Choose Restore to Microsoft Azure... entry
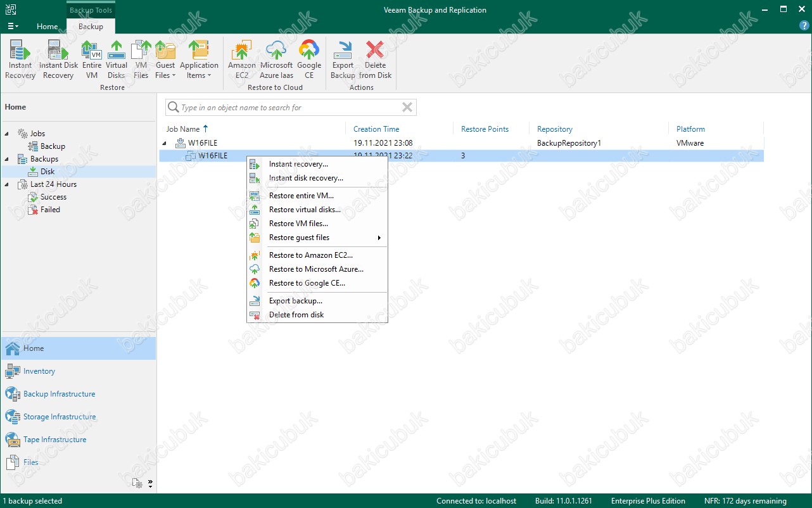The width and height of the screenshot is (812, 508). pyautogui.click(x=317, y=269)
